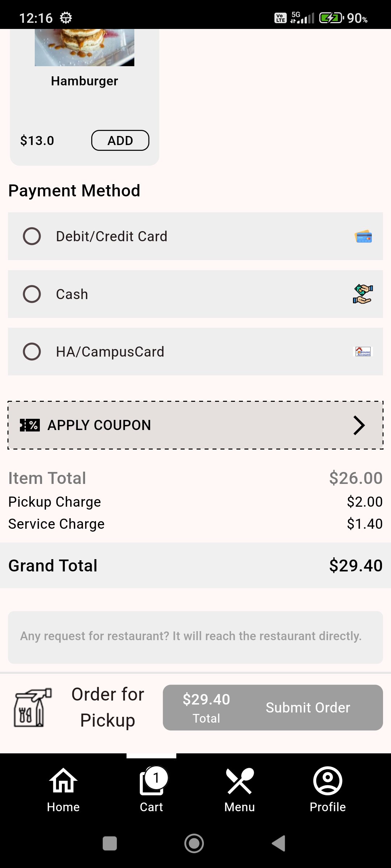Select HA/CampusCard radio option
Image resolution: width=391 pixels, height=868 pixels.
(x=32, y=352)
